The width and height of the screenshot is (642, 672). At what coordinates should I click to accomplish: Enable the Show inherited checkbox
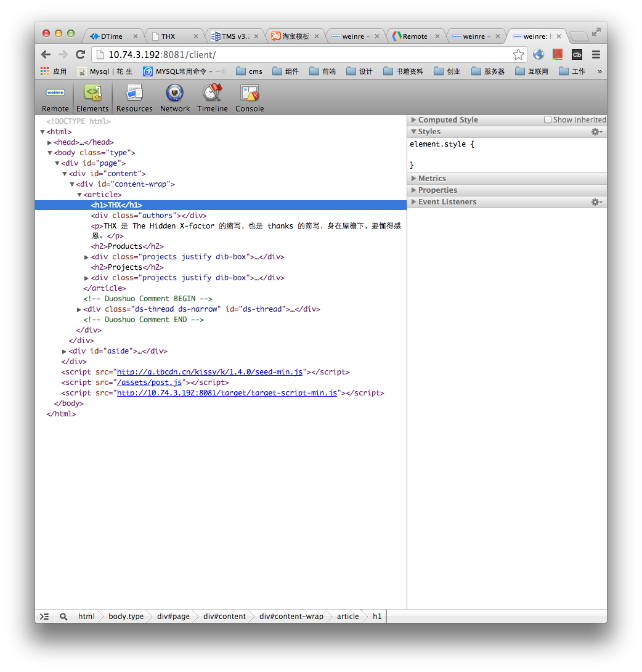point(547,119)
